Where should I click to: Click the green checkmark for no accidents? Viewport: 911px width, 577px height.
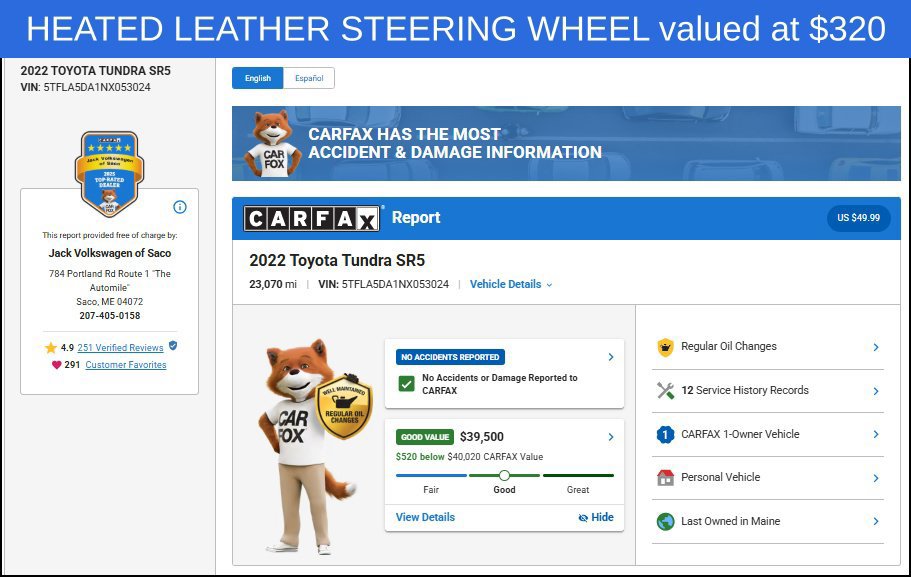(x=407, y=384)
